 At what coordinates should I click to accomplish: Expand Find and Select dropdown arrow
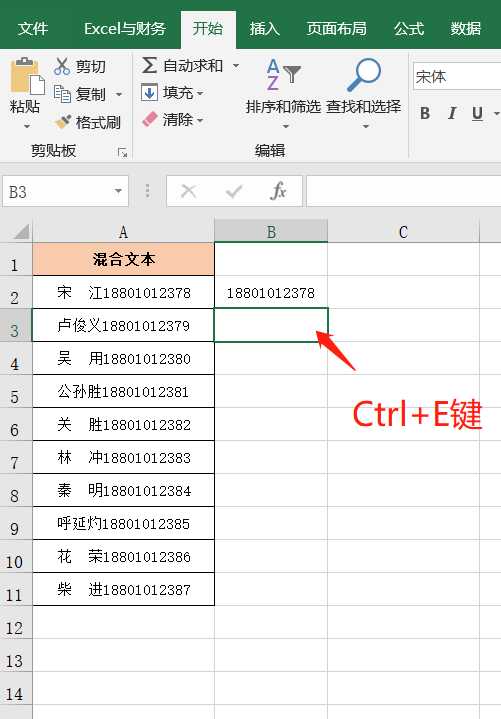coord(366,126)
